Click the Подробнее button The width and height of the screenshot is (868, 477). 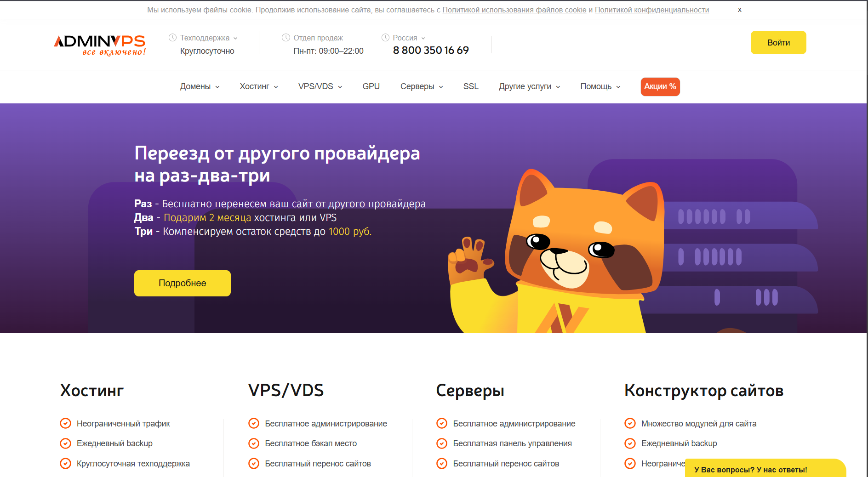click(183, 283)
